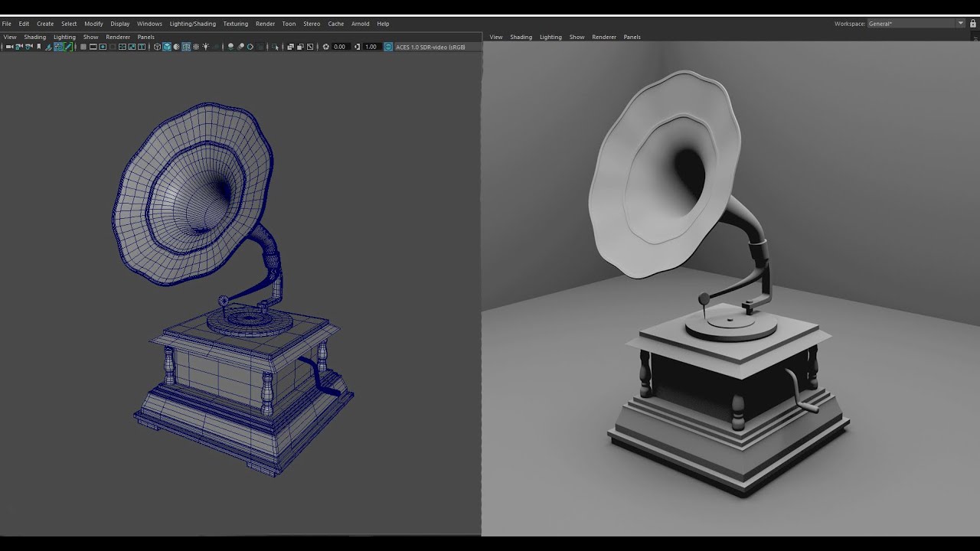Click the X-Ray Active Components icon
Image resolution: width=980 pixels, height=551 pixels.
300,47
